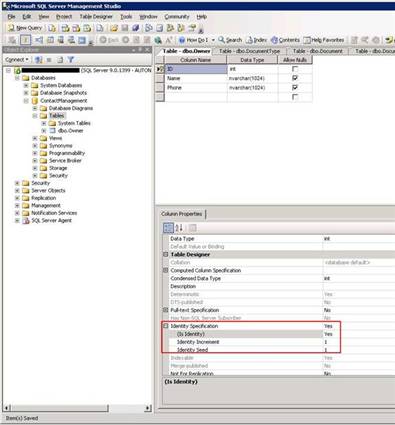This screenshot has height=425, width=395.
Task: Collapse the ContactManagement database node
Action: tap(26, 101)
